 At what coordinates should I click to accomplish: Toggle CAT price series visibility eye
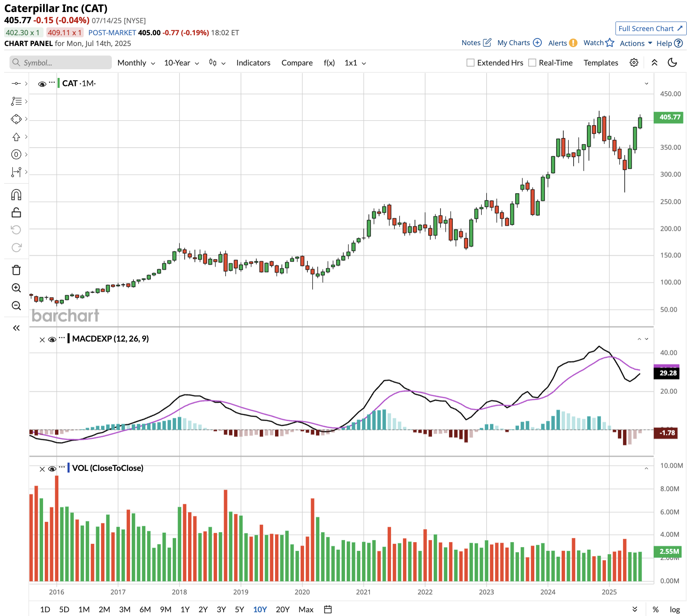coord(42,84)
